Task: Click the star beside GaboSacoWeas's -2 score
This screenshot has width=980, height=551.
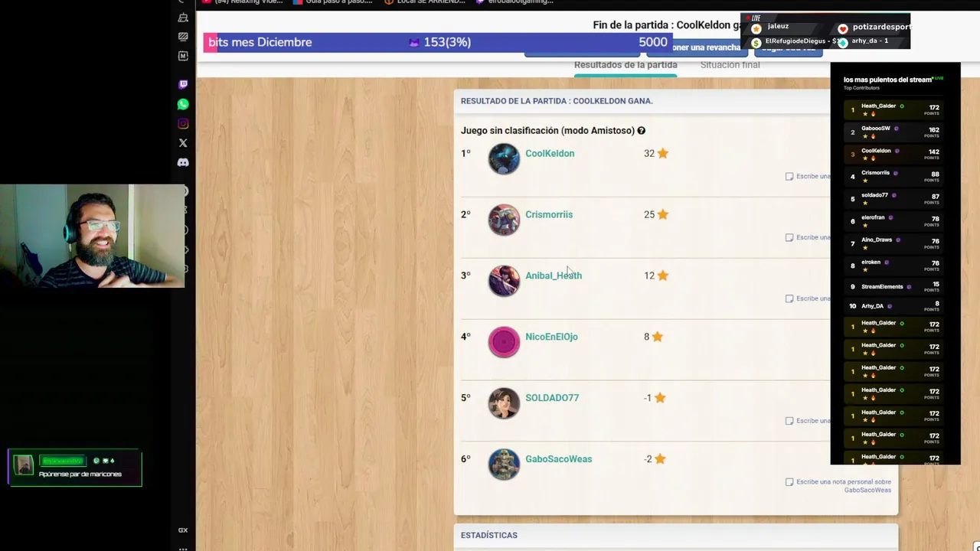Action: [x=660, y=459]
